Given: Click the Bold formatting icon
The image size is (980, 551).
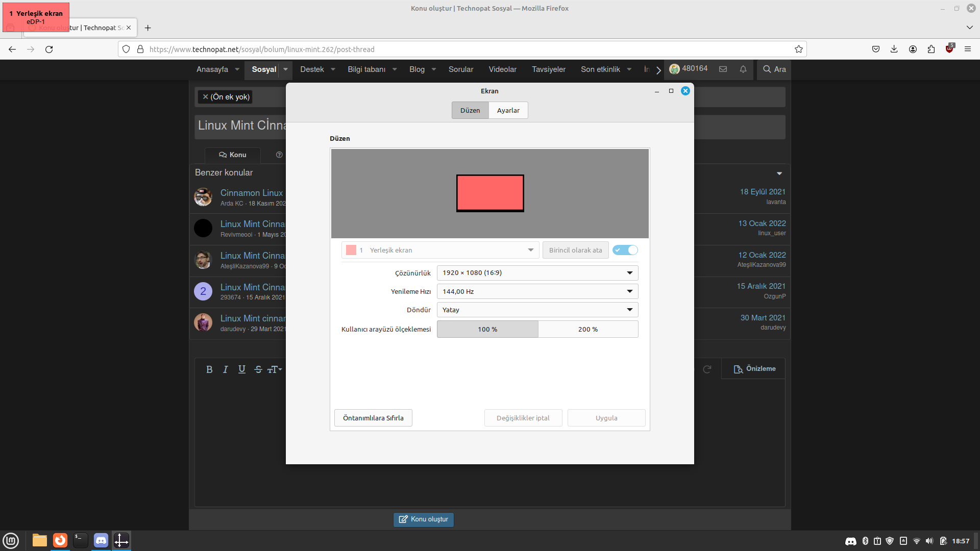Looking at the screenshot, I should tap(209, 369).
